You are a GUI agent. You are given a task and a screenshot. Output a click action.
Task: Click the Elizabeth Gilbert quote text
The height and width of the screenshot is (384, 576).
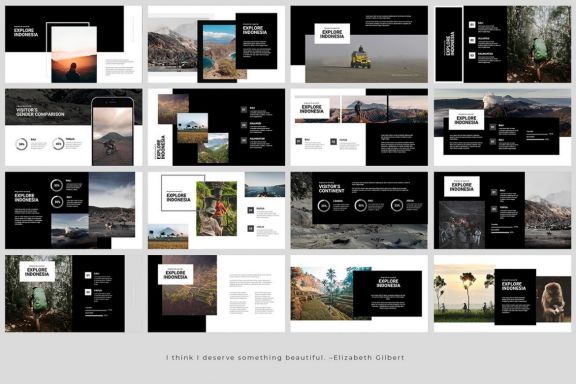tap(285, 357)
